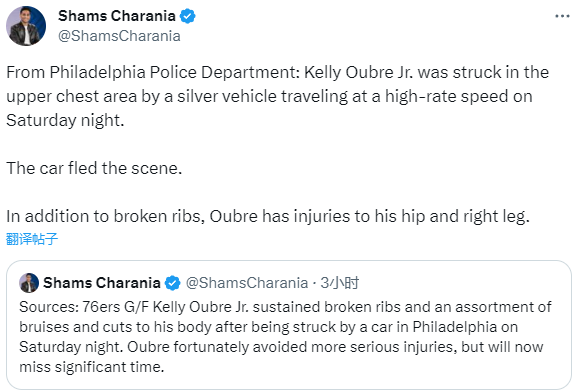
Task: Click 'miss significant time.' in the quoted post
Action: [x=92, y=367]
